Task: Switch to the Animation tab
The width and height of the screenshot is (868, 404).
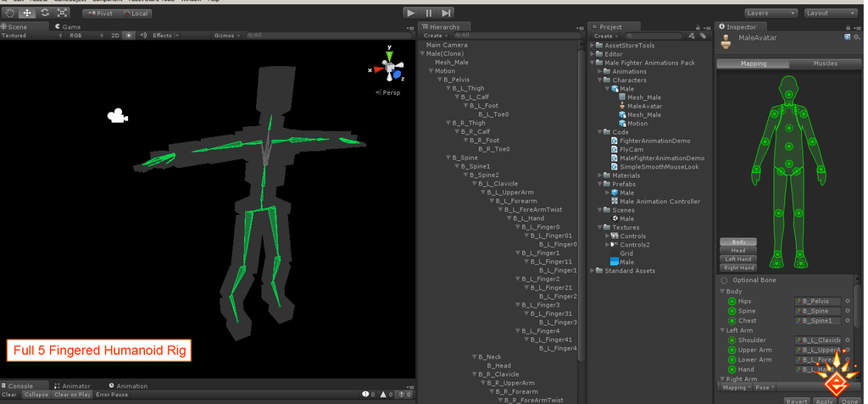Action: 129,386
